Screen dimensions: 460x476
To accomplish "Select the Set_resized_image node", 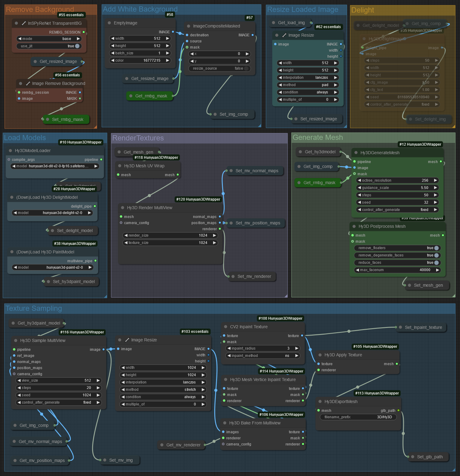I will pos(317,119).
